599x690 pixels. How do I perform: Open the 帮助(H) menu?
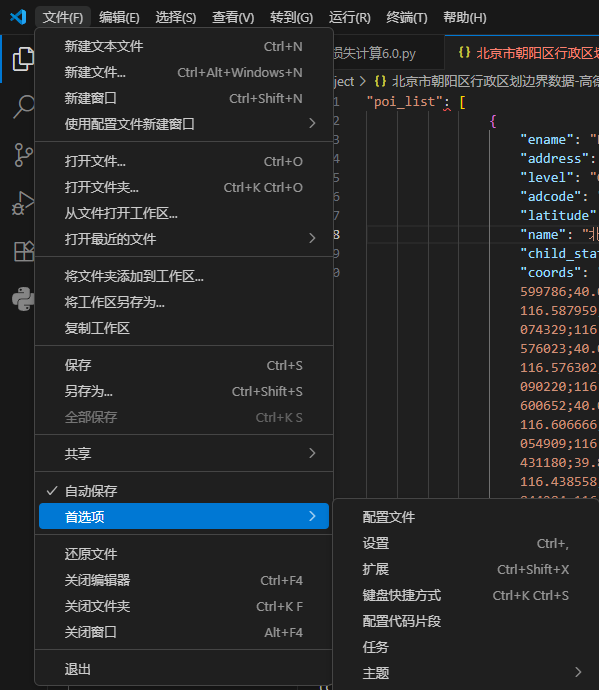pyautogui.click(x=465, y=18)
